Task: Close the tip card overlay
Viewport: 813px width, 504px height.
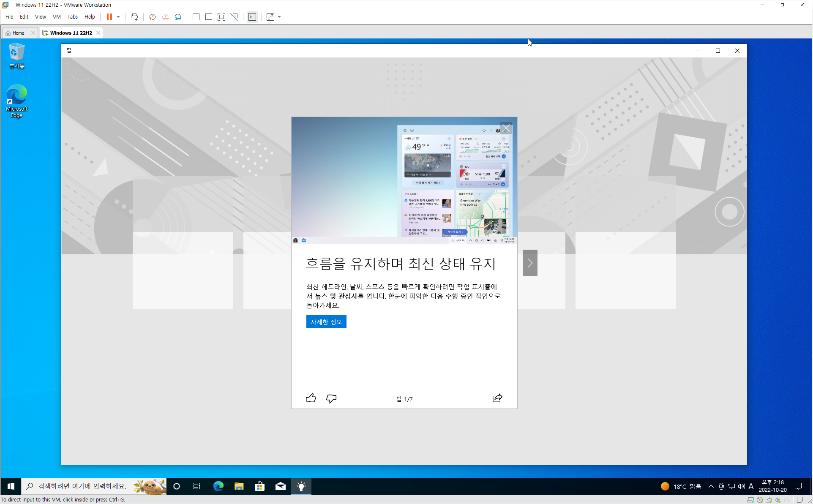Action: click(x=506, y=128)
